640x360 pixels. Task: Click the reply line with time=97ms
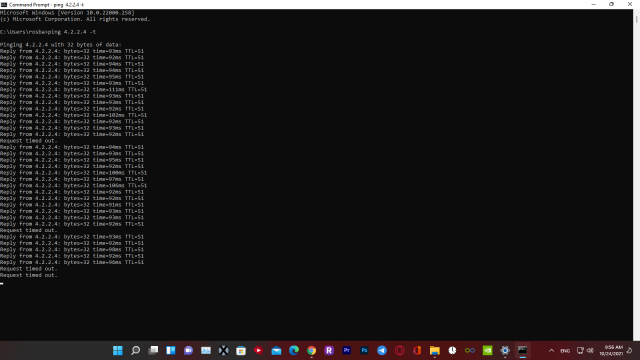click(x=72, y=179)
